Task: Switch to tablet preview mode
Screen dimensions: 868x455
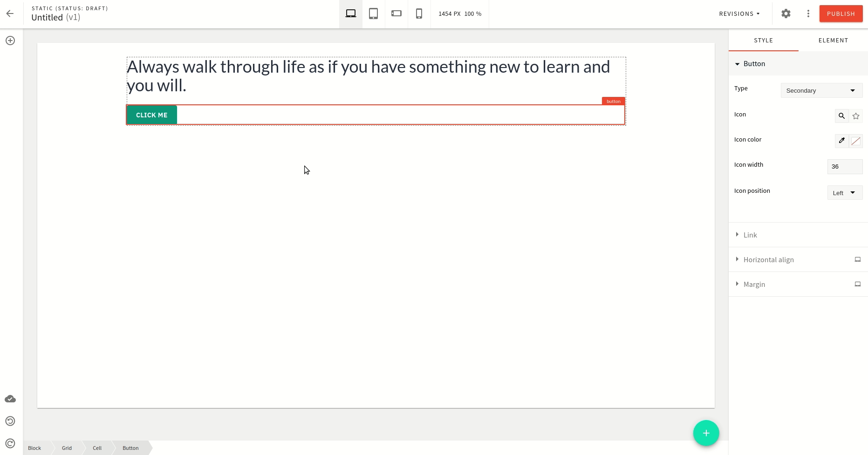Action: point(373,14)
